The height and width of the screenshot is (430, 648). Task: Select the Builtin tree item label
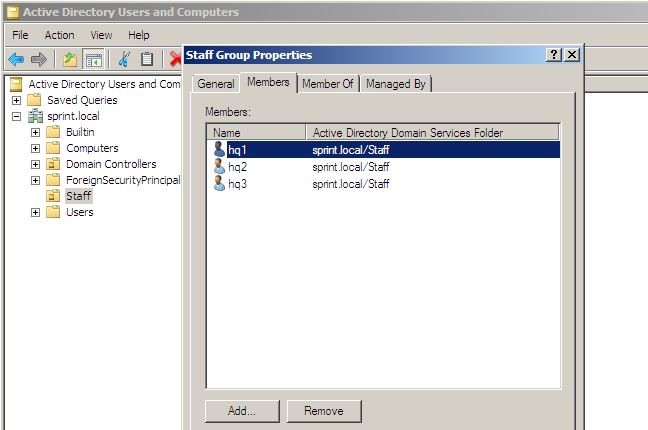[x=80, y=132]
